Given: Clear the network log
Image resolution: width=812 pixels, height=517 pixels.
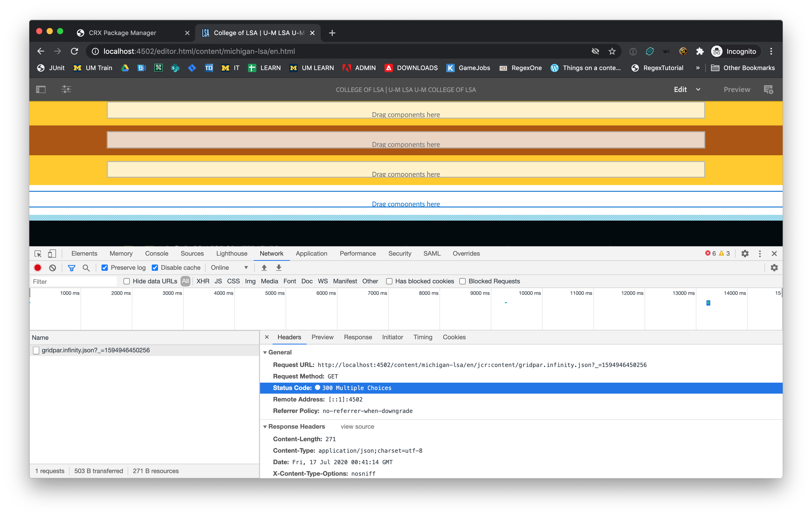Looking at the screenshot, I should (x=52, y=268).
